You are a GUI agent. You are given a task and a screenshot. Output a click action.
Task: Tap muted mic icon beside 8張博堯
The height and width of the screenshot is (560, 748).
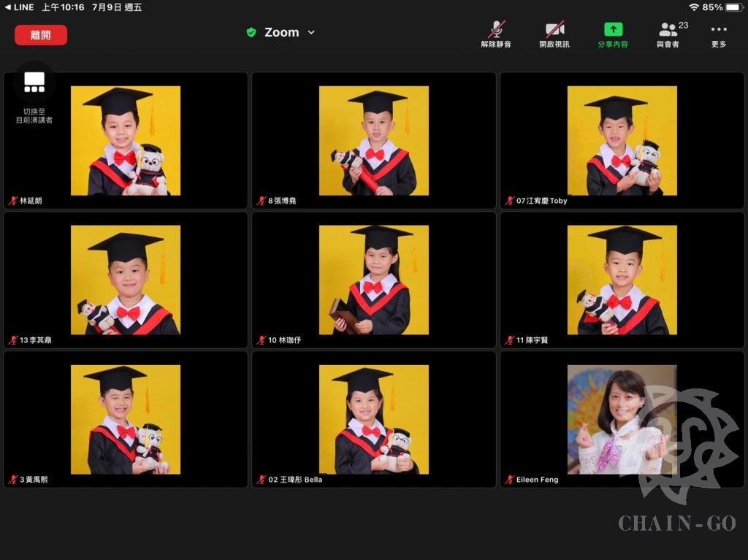click(x=261, y=201)
